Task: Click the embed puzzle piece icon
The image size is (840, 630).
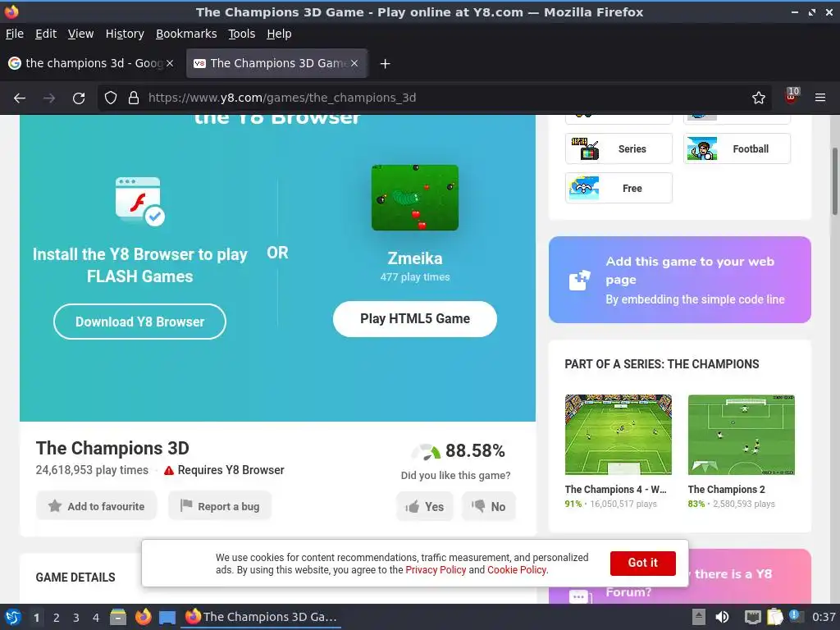Action: (x=579, y=281)
